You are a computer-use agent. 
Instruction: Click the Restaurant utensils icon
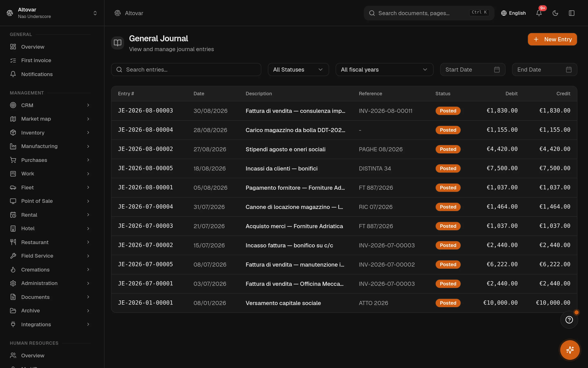tap(13, 242)
